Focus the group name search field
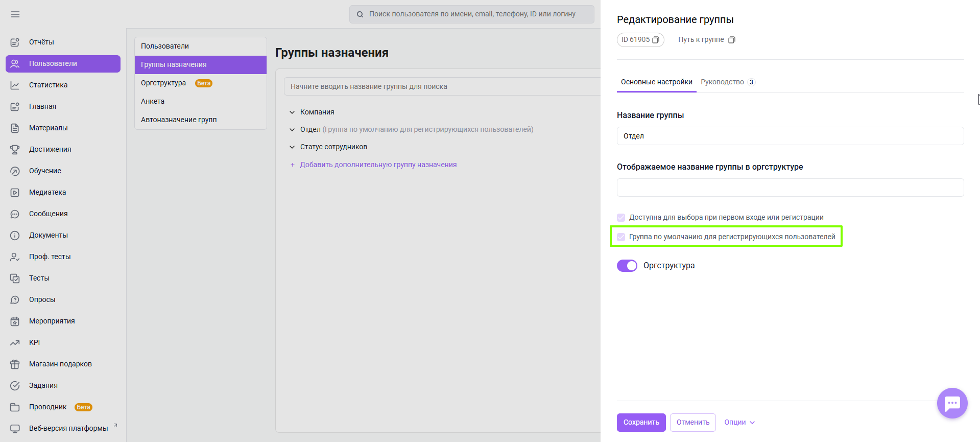Screen dimensions: 980x442 [442, 86]
